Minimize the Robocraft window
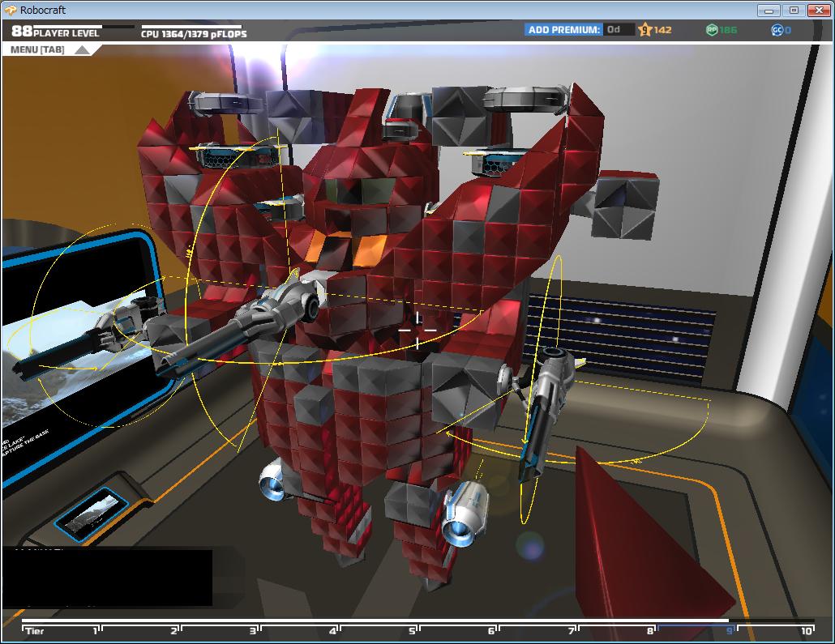835x644 pixels. tap(769, 10)
